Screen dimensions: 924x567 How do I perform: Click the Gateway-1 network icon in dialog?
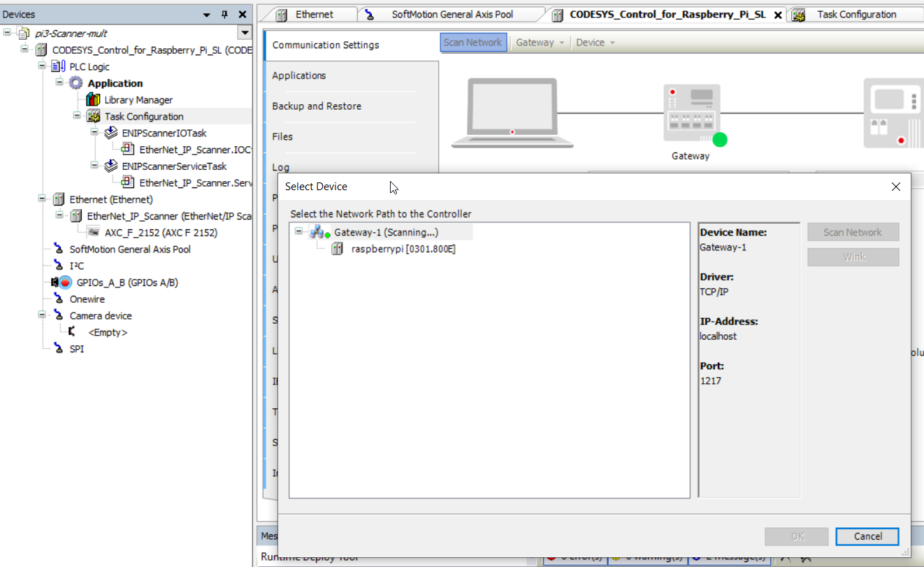[x=318, y=232]
